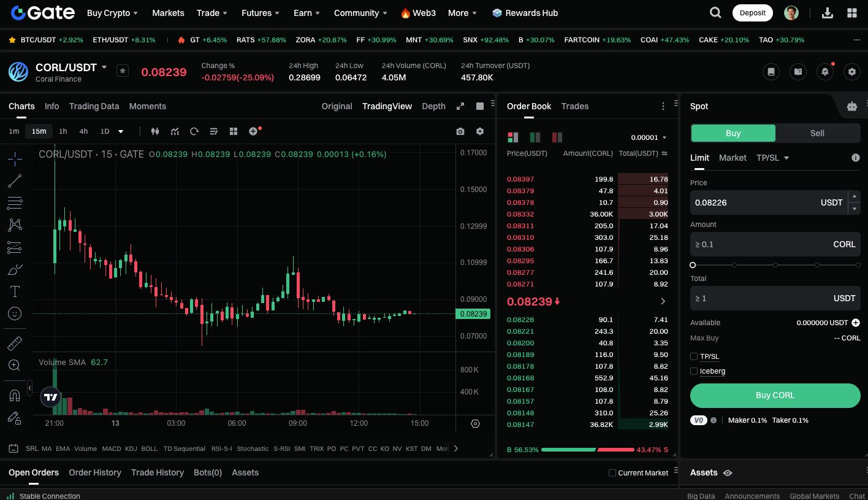
Task: Select the text annotation tool
Action: 15,291
